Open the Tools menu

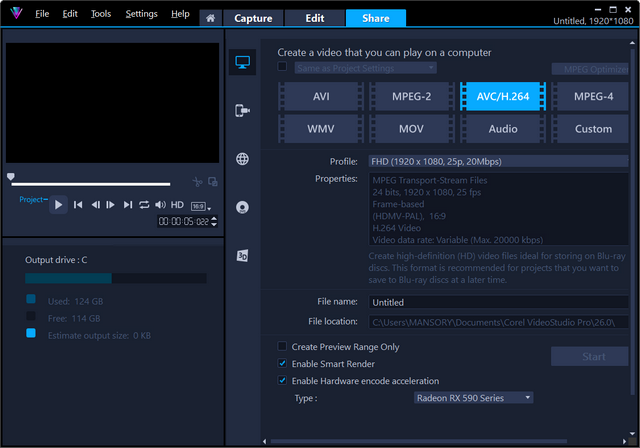coord(101,14)
